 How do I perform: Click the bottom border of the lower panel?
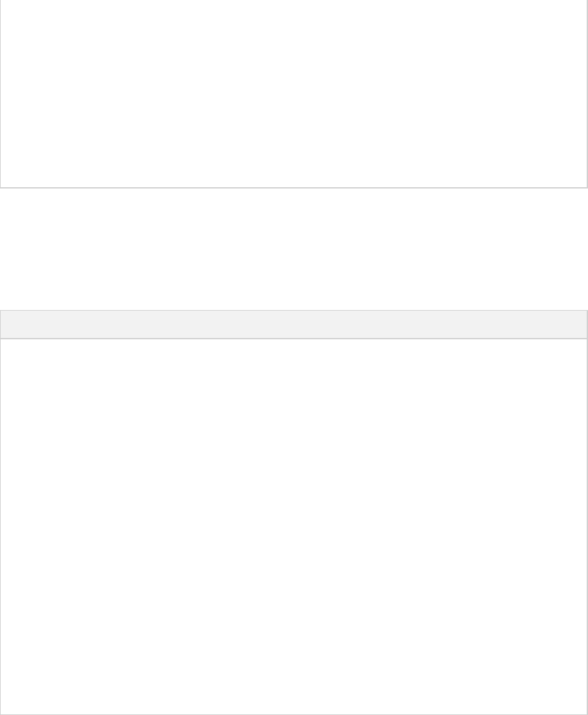[294, 714]
